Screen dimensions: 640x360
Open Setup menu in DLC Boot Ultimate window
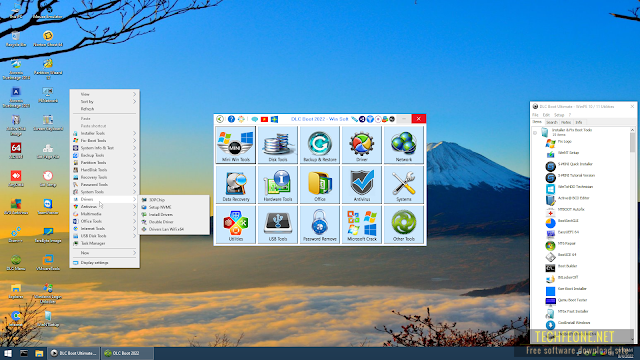click(559, 115)
